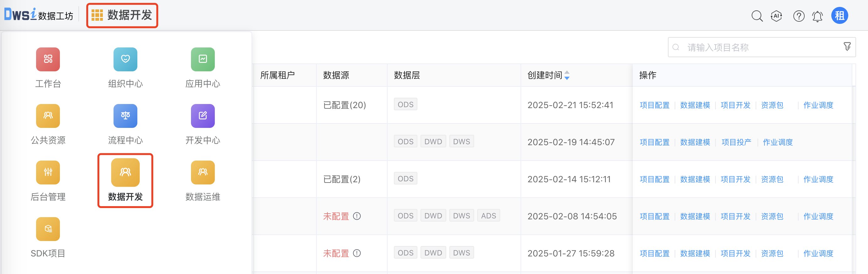
Task: Click 项目投产 link in second row
Action: 736,142
